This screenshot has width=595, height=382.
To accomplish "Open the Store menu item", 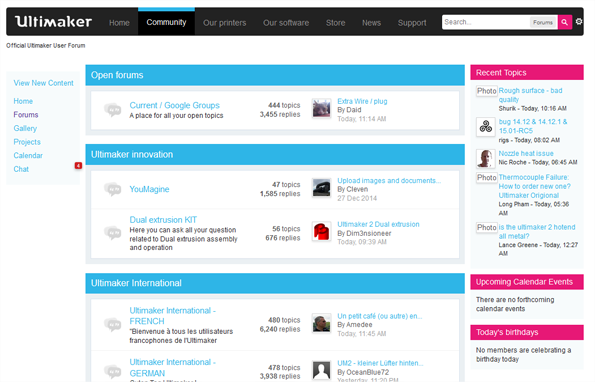I will (x=335, y=23).
